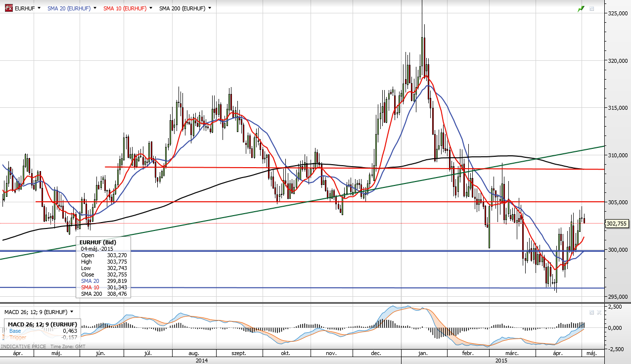Open the SMA 20 (EURHUF) dropdown
The height and width of the screenshot is (364, 631).
94,8
